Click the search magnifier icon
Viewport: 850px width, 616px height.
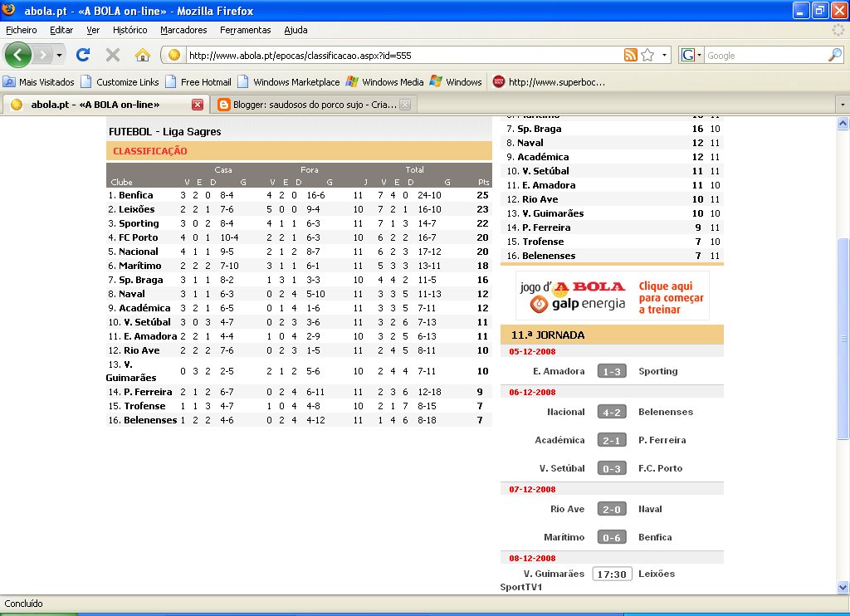pos(835,55)
